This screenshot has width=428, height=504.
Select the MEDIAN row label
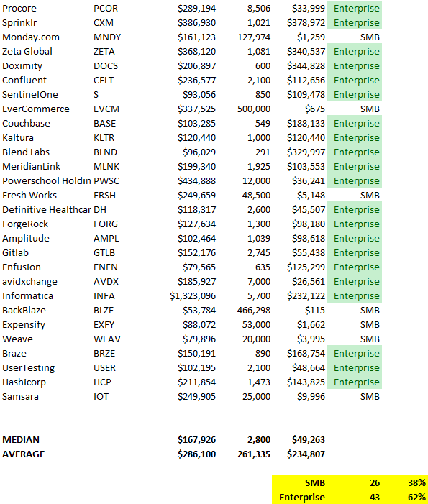pyautogui.click(x=21, y=440)
